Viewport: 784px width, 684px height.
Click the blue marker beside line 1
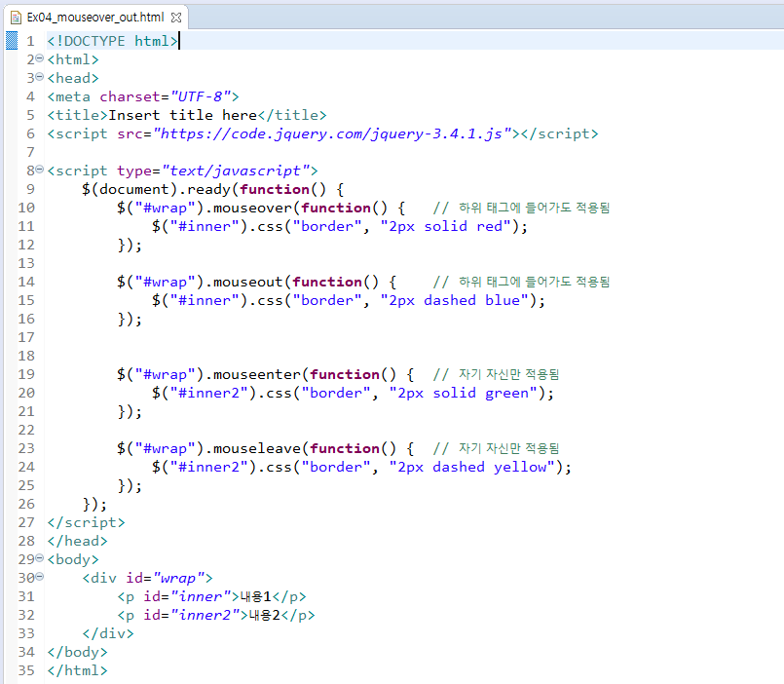(12, 41)
